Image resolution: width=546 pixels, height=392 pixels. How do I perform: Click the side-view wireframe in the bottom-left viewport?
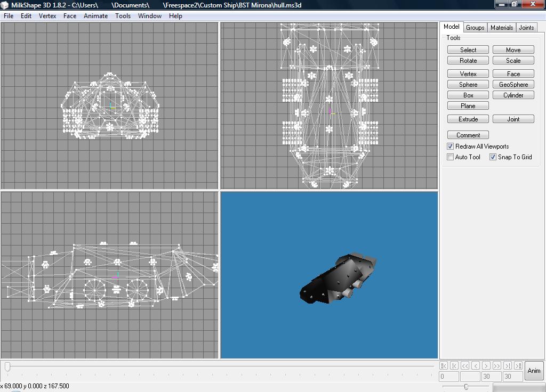pos(111,275)
